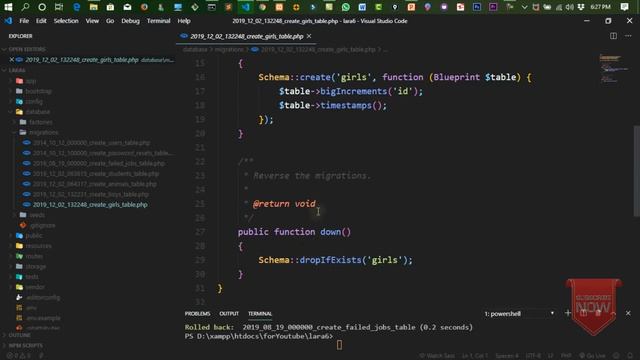Open the editor More Actions ellipsis
The width and height of the screenshot is (640, 360).
coord(628,36)
